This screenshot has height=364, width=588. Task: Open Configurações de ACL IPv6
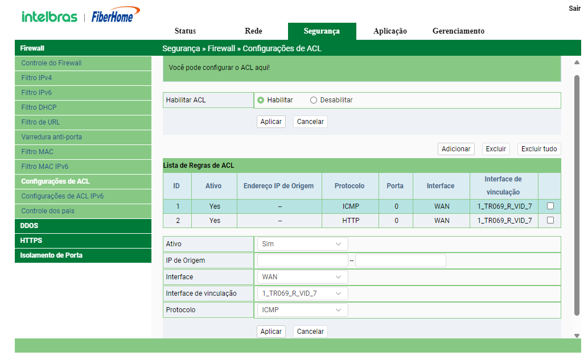[x=83, y=196]
